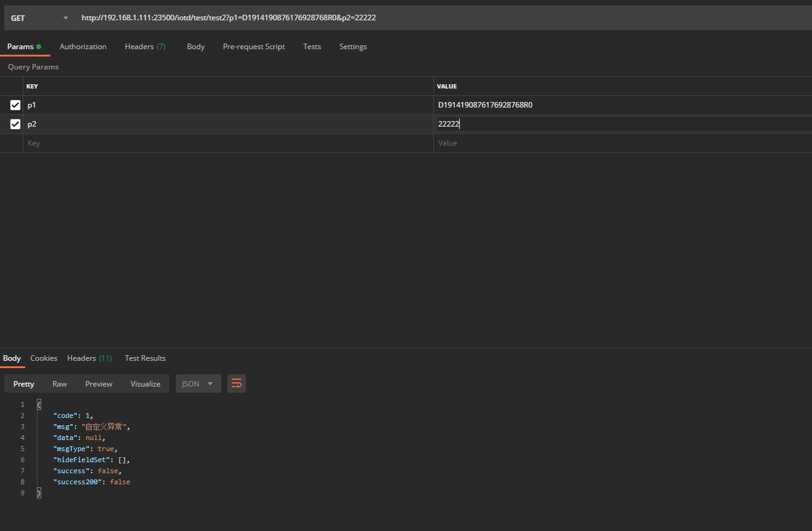Show the Test Results tab
The height and width of the screenshot is (531, 812).
145,358
